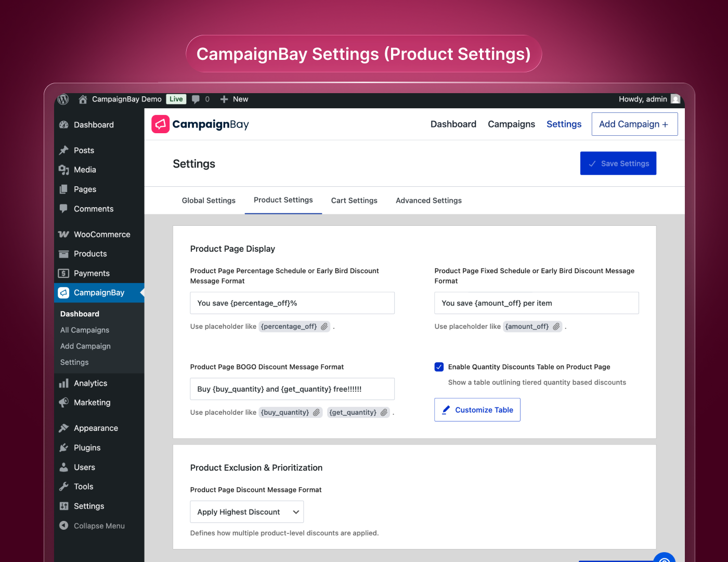
Task: Switch to the Global Settings tab
Action: pyautogui.click(x=209, y=200)
